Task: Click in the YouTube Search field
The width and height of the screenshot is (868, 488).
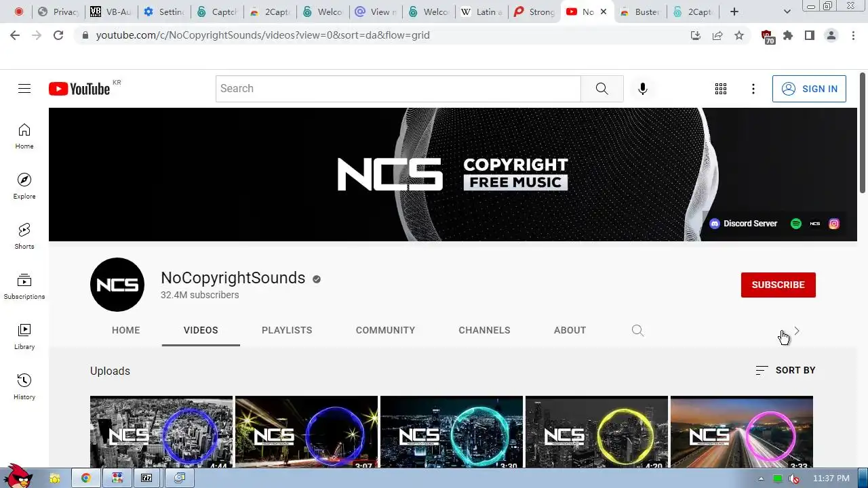Action: 398,89
